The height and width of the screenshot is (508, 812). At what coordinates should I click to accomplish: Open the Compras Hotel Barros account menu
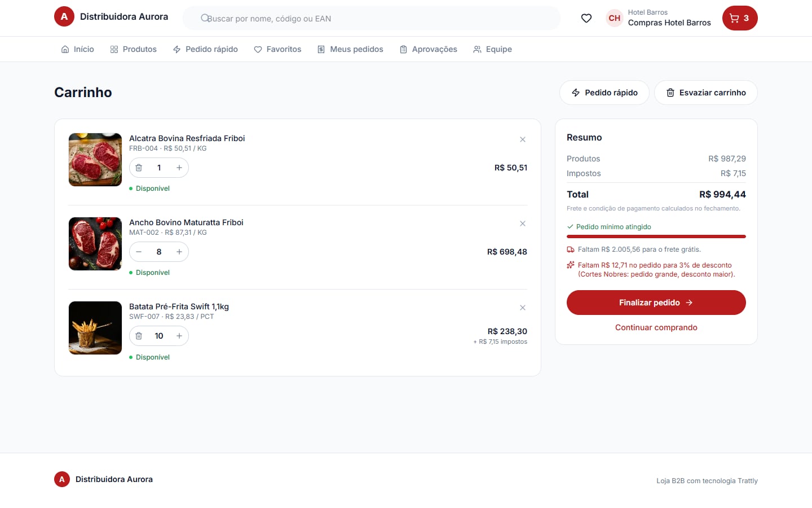pyautogui.click(x=659, y=18)
